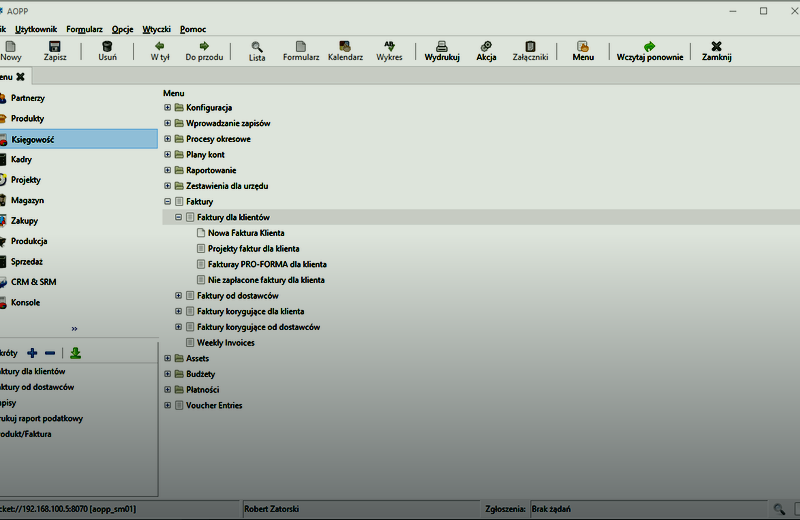Click the Usuń delete toolbar icon

tap(107, 46)
